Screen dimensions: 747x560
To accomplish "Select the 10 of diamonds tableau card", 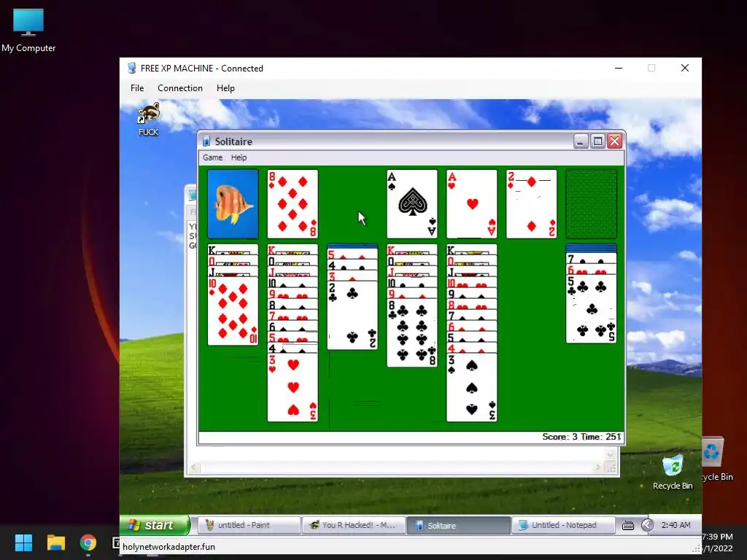I will click(233, 311).
